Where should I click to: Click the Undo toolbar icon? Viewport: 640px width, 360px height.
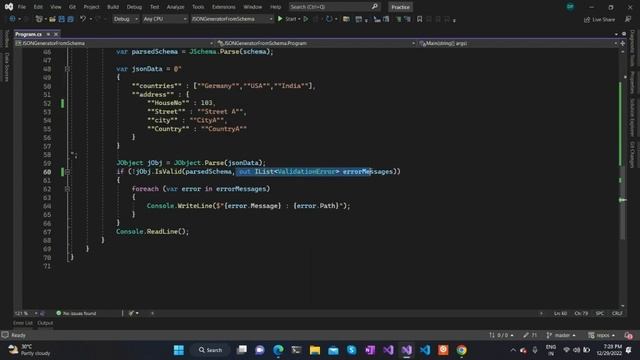pyautogui.click(x=83, y=19)
